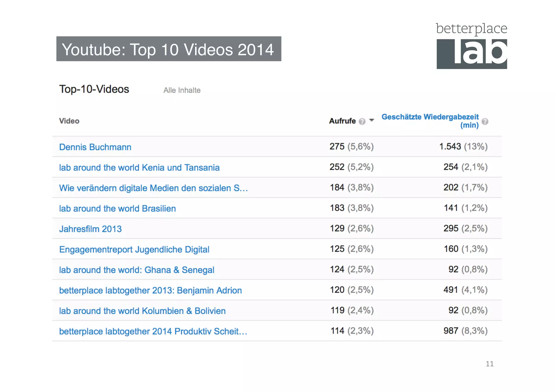Click the 183 (3,8%) views cell
555x392 pixels.
[351, 208]
